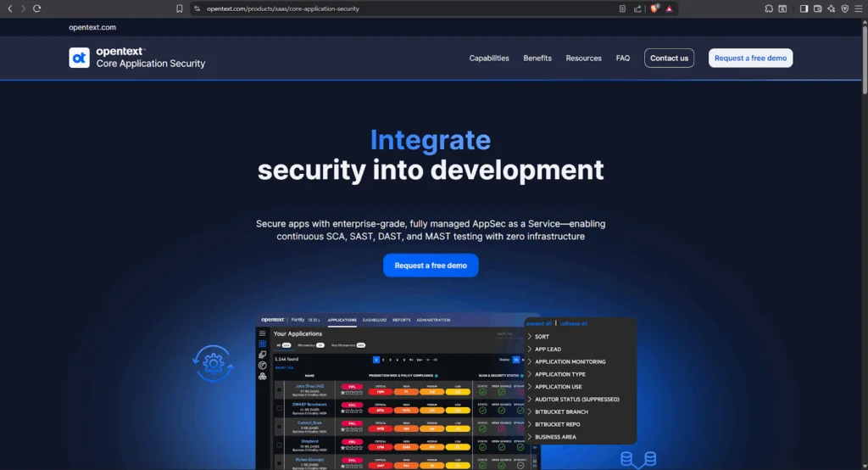Click Open Source check for OWASP Benchmark
Image resolution: width=868 pixels, height=470 pixels.
tap(502, 410)
